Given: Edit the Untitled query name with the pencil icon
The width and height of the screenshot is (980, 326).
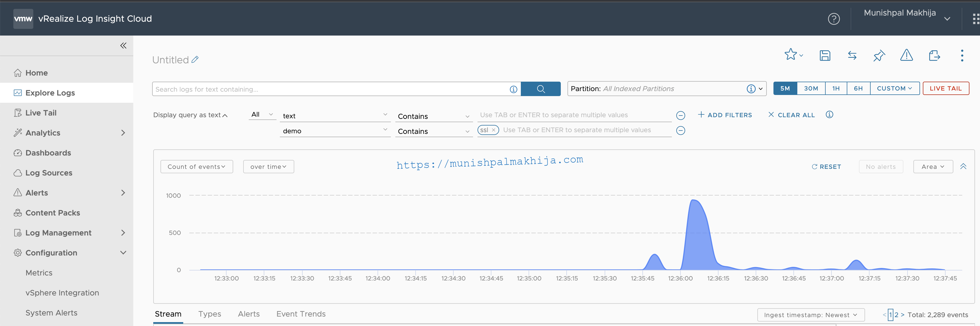Looking at the screenshot, I should [x=195, y=59].
